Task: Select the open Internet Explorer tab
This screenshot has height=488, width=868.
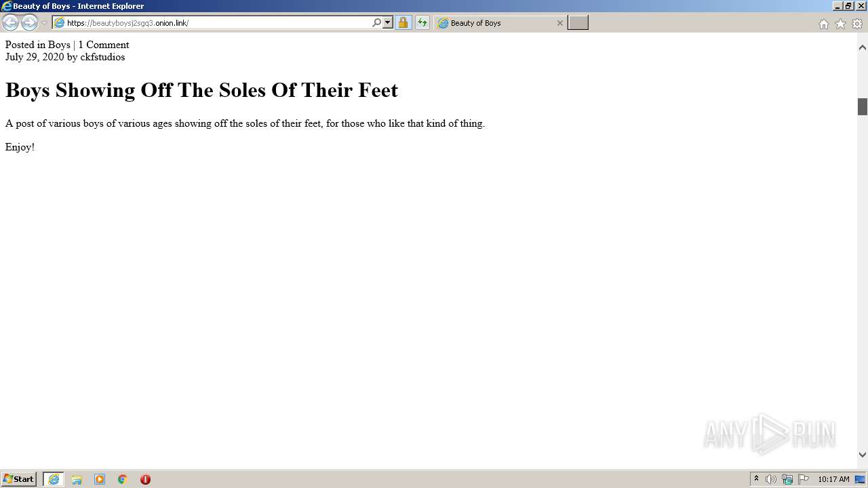Action: (500, 23)
